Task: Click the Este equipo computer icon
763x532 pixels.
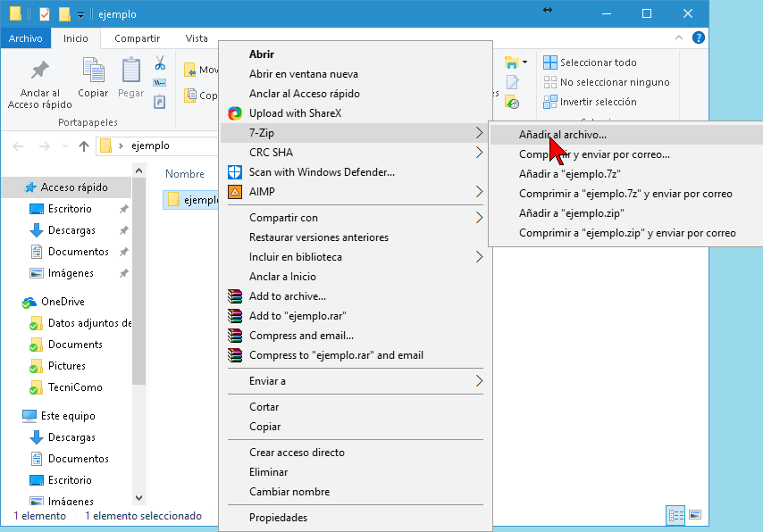Action: click(x=29, y=416)
